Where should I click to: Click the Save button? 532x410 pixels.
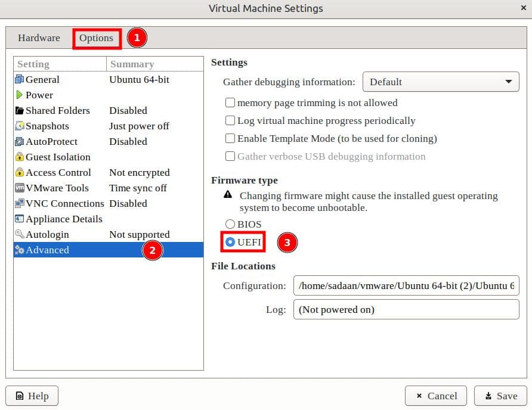pyautogui.click(x=500, y=396)
